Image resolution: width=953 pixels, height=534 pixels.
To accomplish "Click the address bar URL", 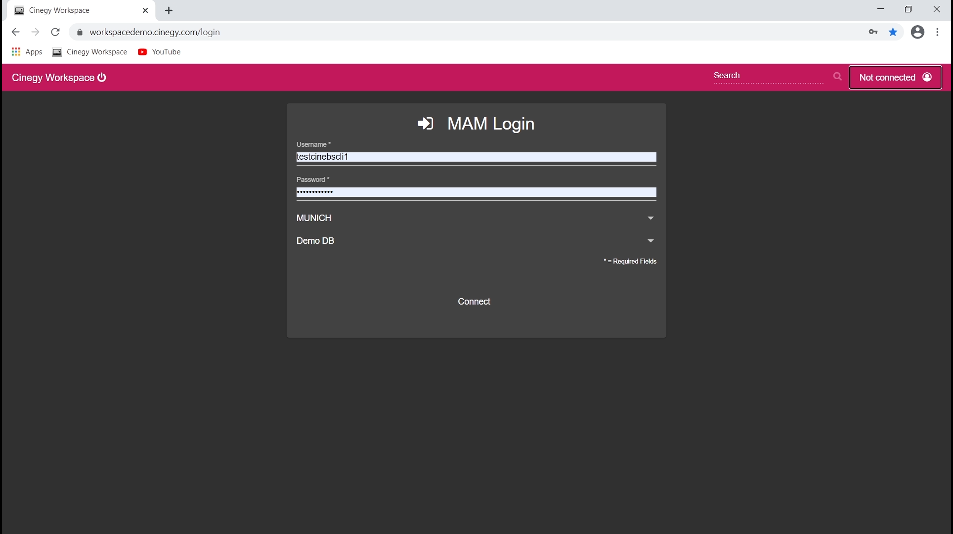I will pos(154,32).
